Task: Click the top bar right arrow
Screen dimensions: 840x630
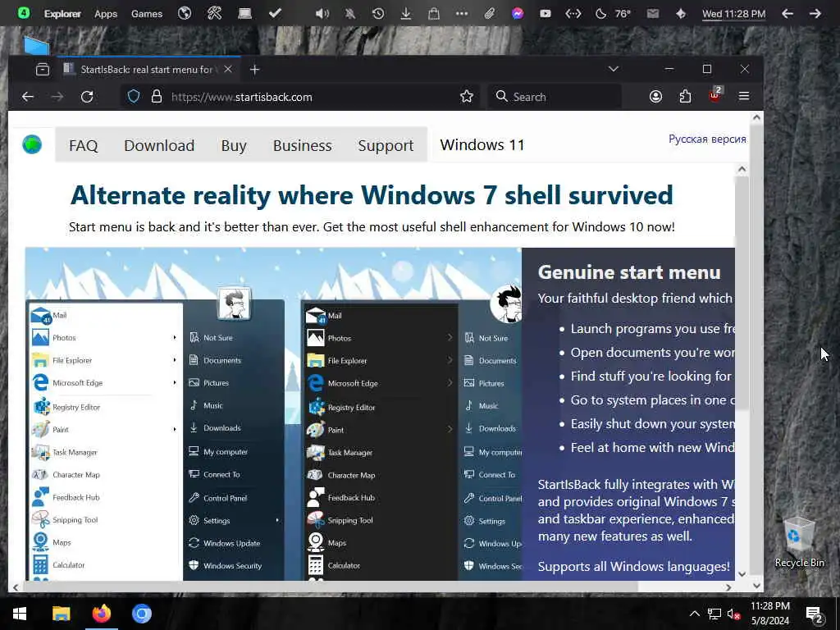Action: tap(815, 13)
